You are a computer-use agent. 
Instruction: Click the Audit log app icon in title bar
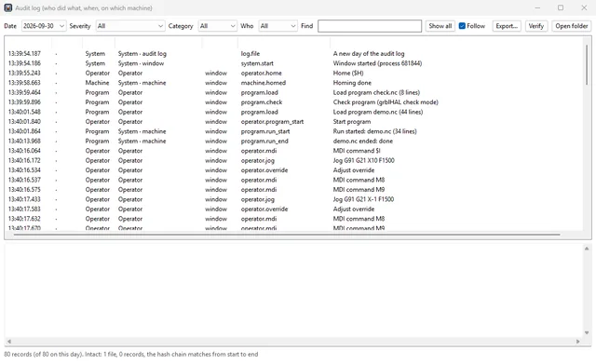[8, 7]
